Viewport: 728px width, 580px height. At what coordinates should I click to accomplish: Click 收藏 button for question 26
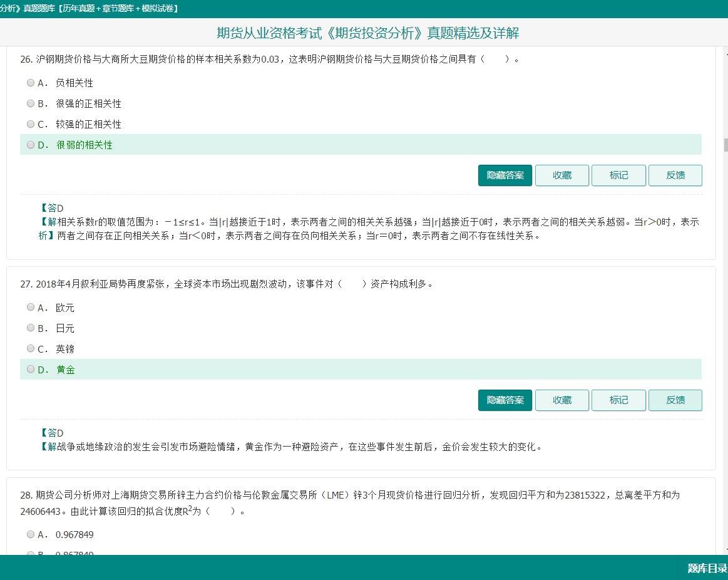tap(561, 175)
